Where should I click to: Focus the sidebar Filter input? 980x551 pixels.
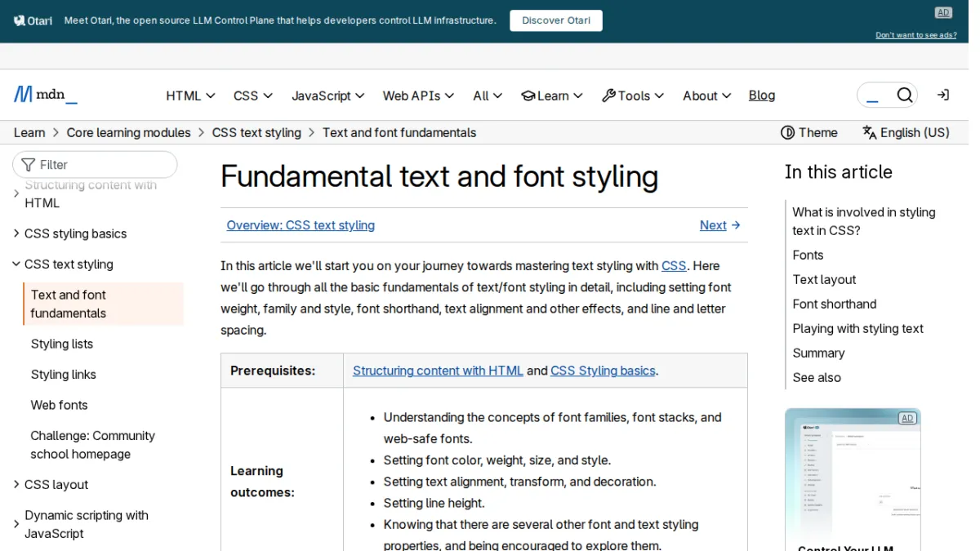pyautogui.click(x=95, y=164)
